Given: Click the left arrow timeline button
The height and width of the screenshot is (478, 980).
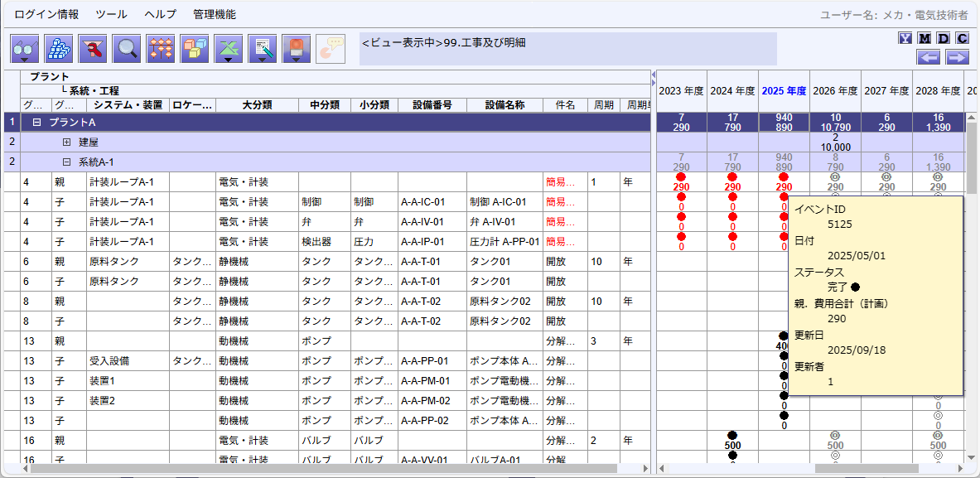Looking at the screenshot, I should pyautogui.click(x=929, y=57).
